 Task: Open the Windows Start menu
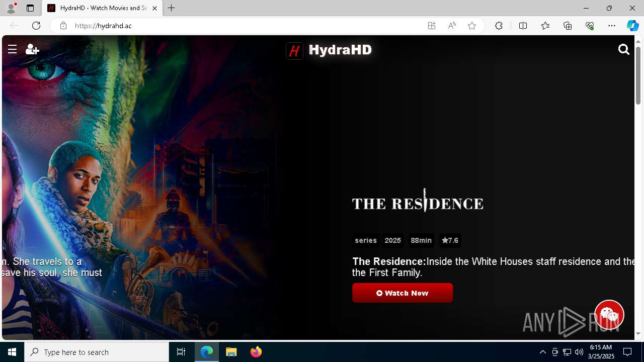point(12,352)
